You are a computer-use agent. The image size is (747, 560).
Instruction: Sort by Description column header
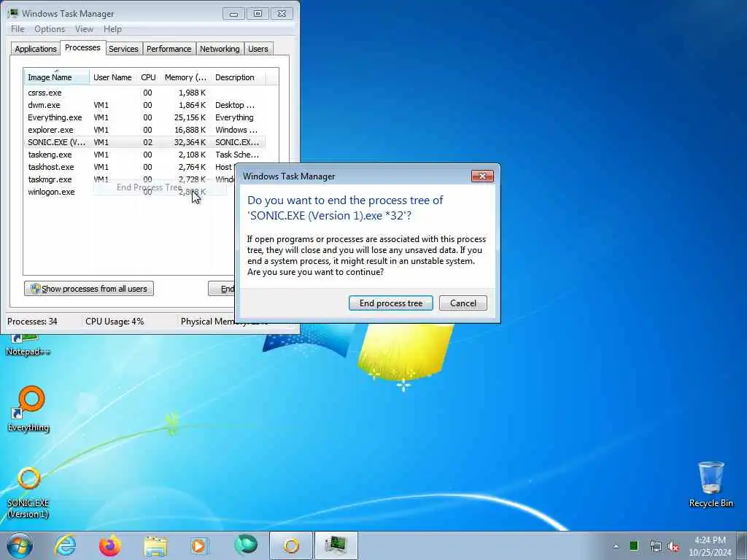coord(238,77)
